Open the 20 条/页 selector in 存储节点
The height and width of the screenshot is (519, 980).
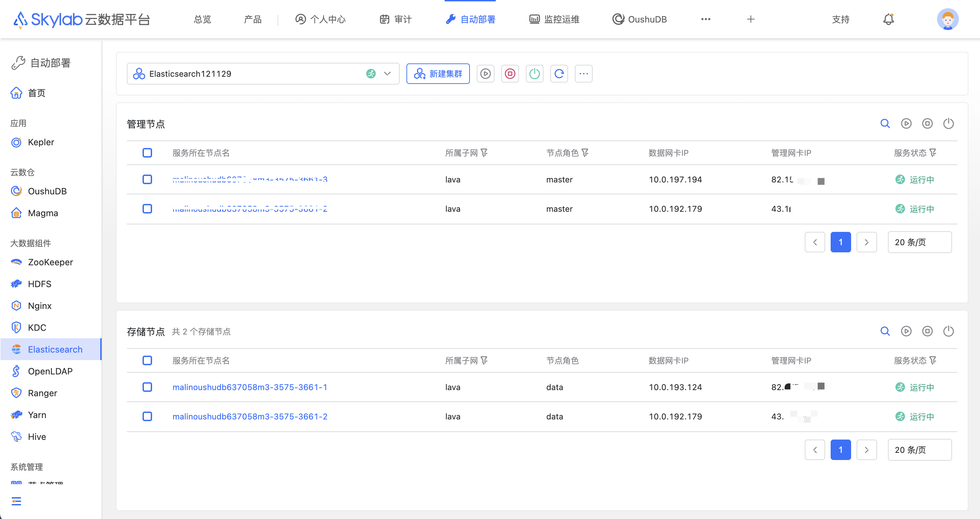pos(920,450)
